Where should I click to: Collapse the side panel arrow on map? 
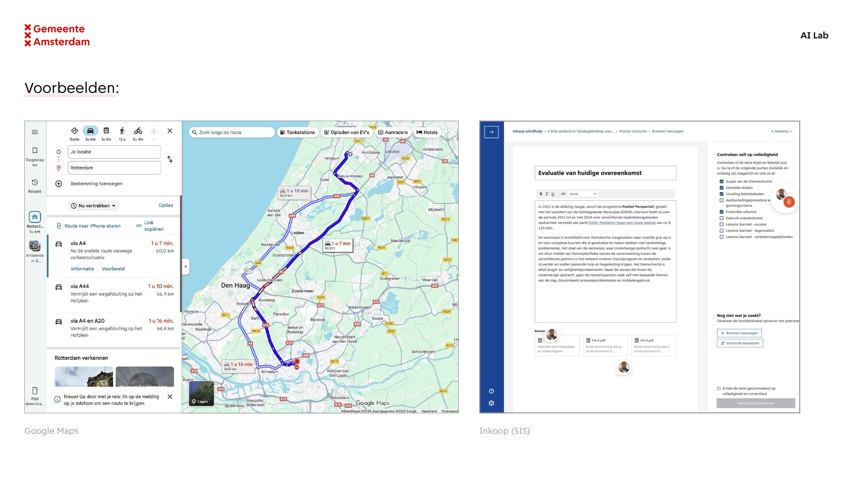pos(186,267)
